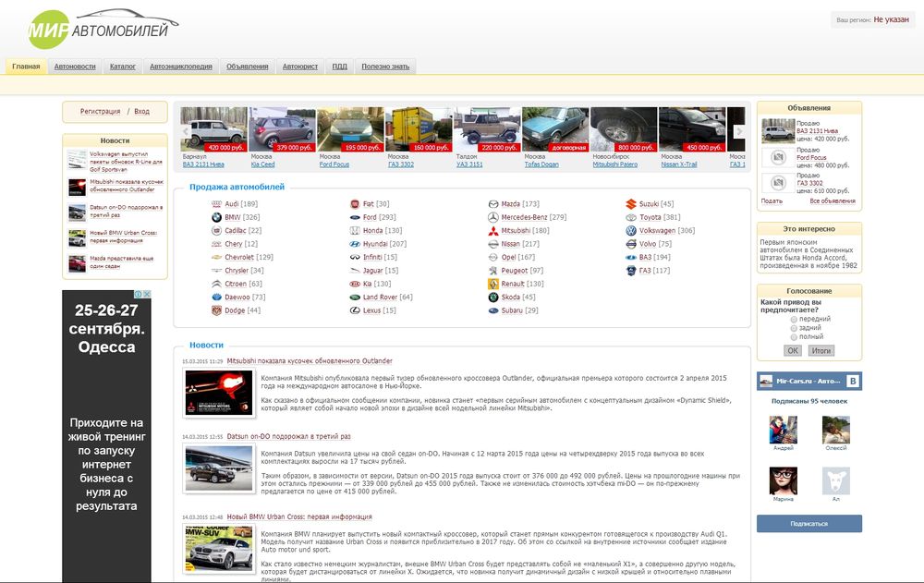Viewport: 924px width, 583px height.
Task: Click the Audi brand logo icon
Action: tap(216, 204)
